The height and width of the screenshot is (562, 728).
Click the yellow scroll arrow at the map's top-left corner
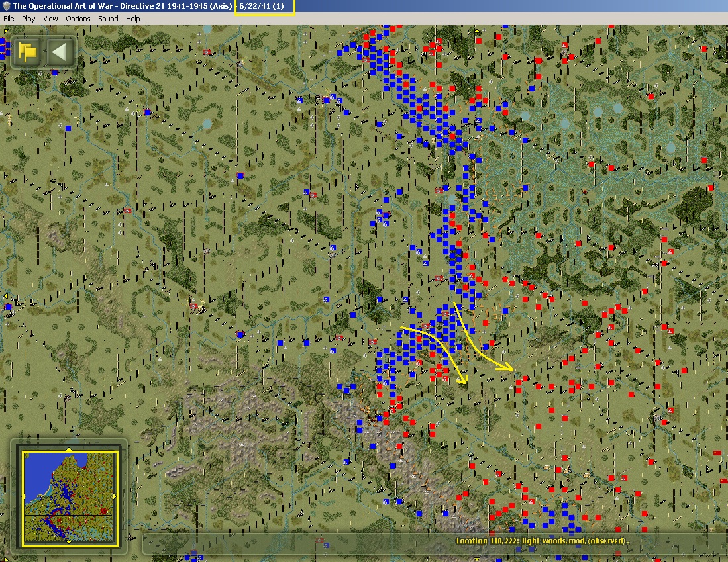[x=5, y=31]
